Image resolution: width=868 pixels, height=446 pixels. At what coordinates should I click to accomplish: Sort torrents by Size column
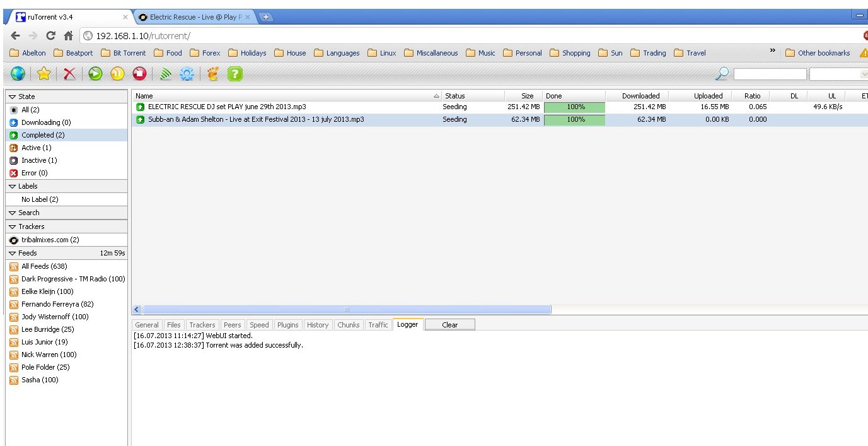pos(523,96)
